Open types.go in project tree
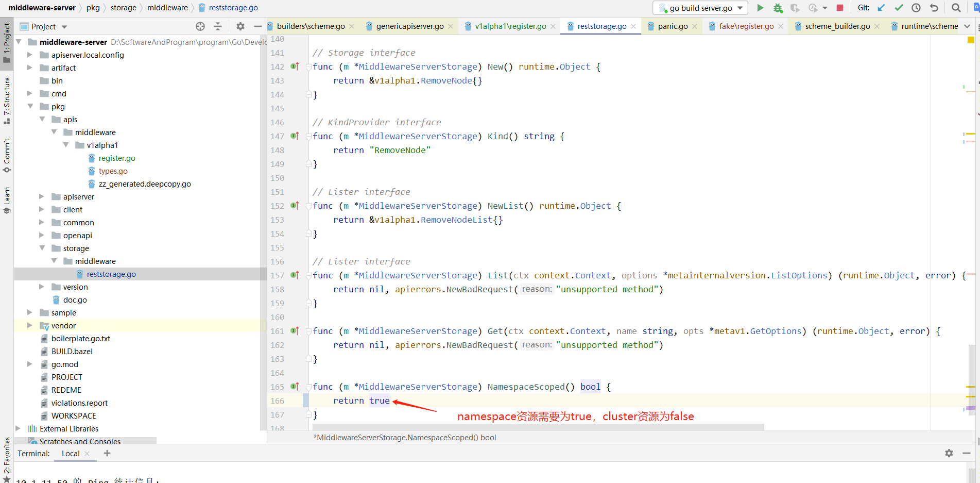The image size is (980, 483). pyautogui.click(x=113, y=171)
